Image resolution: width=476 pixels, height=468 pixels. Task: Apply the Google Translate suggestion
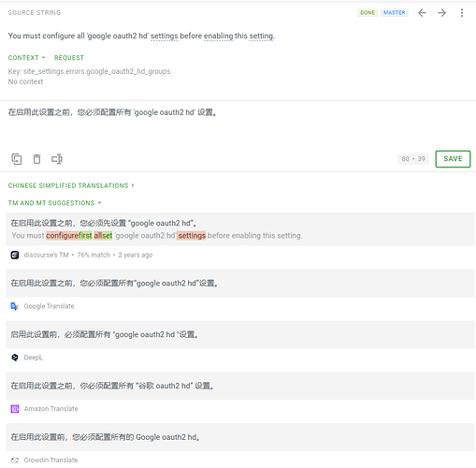click(240, 284)
